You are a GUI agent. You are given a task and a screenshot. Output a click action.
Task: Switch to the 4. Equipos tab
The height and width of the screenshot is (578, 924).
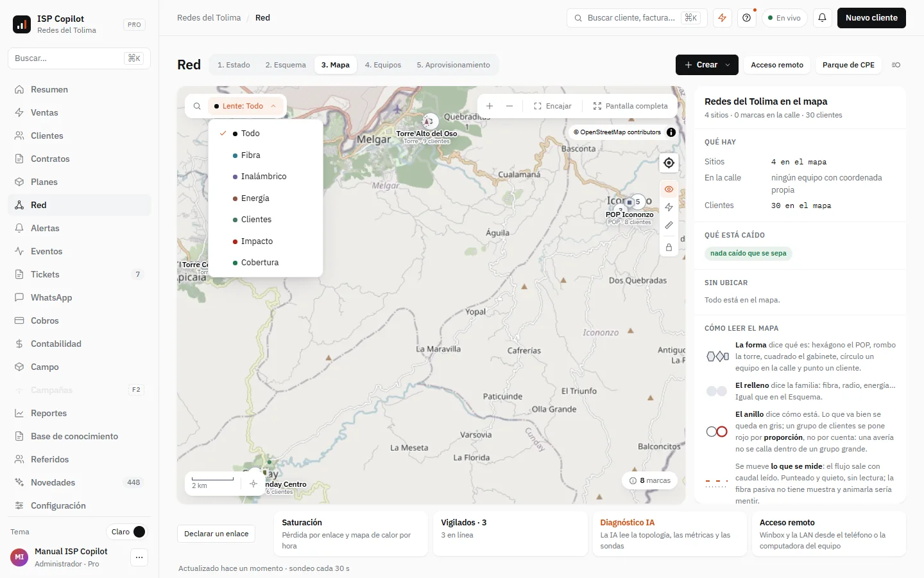tap(383, 65)
